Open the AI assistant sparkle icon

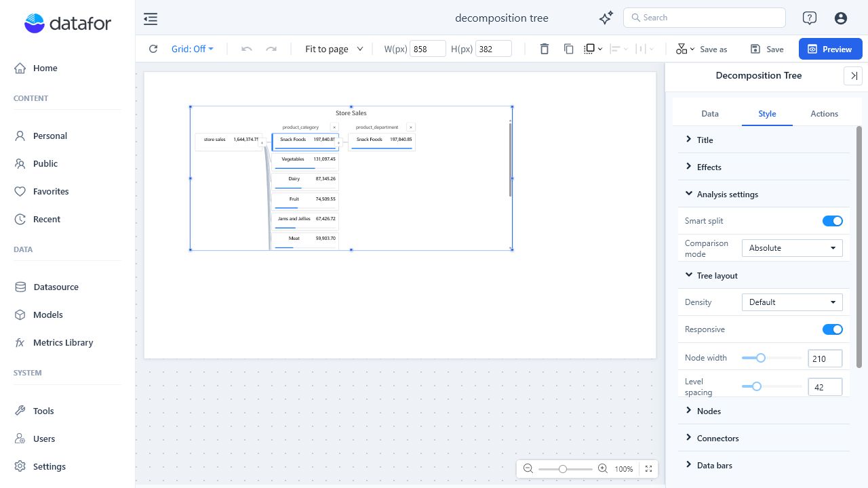pos(606,18)
